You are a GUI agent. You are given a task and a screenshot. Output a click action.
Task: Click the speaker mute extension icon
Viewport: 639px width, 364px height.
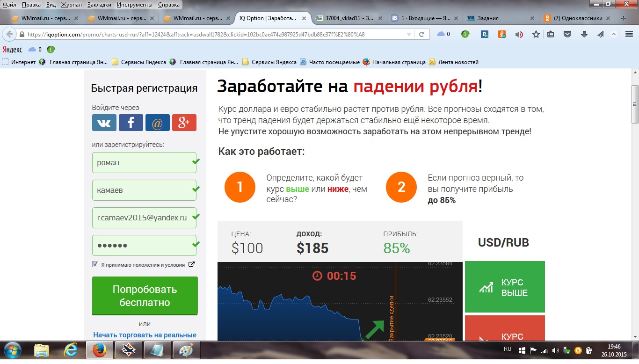click(x=519, y=34)
